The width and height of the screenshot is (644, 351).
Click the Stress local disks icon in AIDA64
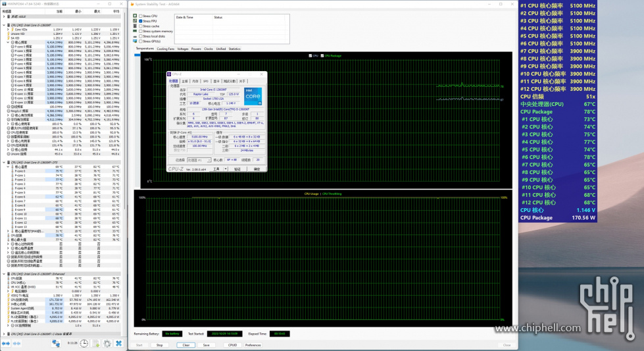tap(135, 36)
